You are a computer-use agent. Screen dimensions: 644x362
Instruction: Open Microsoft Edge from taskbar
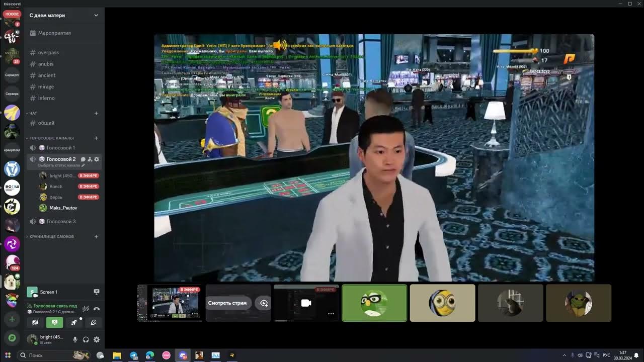[x=150, y=355]
